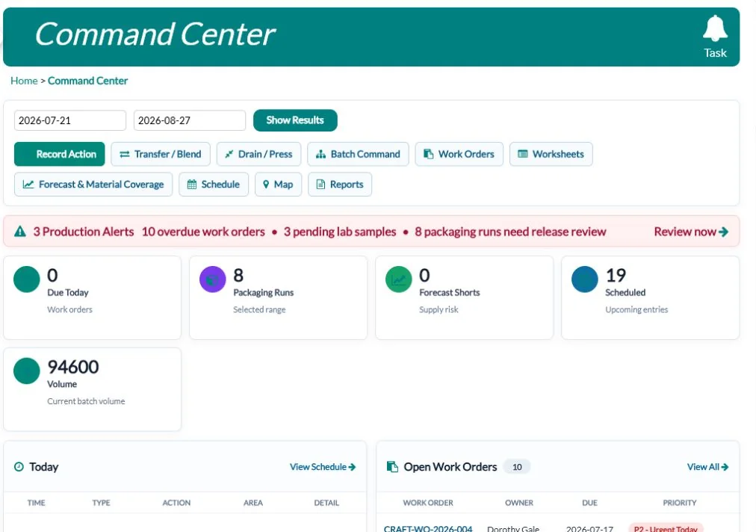Screen dimensions: 756x532
Task: Click the Due Today teal circle icon
Action: pyautogui.click(x=26, y=279)
